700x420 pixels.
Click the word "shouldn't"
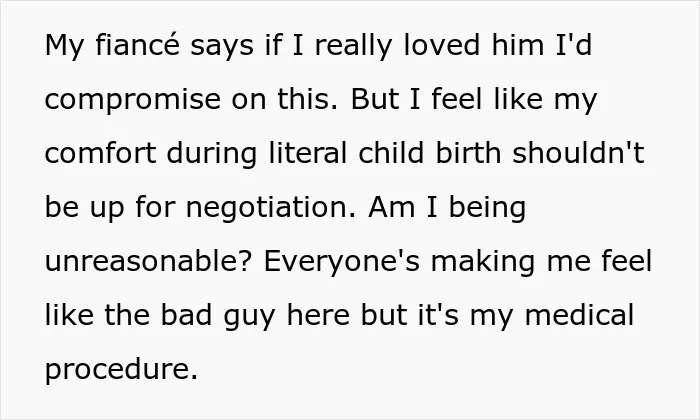(579, 153)
